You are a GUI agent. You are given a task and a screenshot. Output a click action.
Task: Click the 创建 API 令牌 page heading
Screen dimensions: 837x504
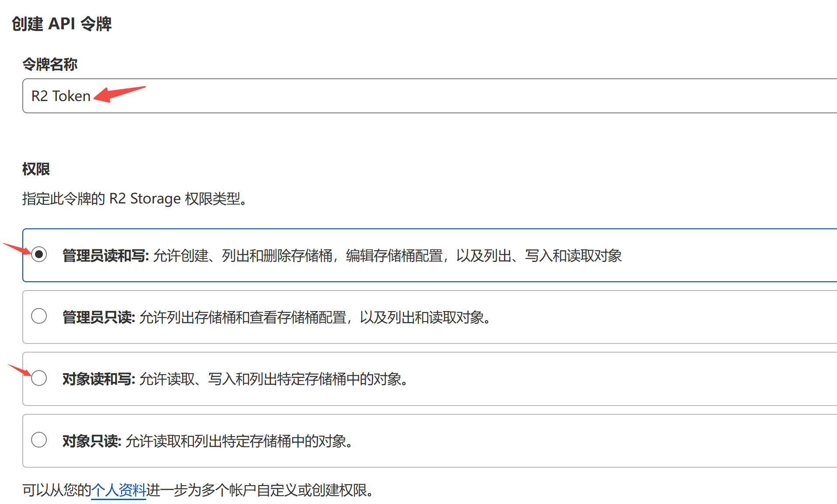coord(62,24)
